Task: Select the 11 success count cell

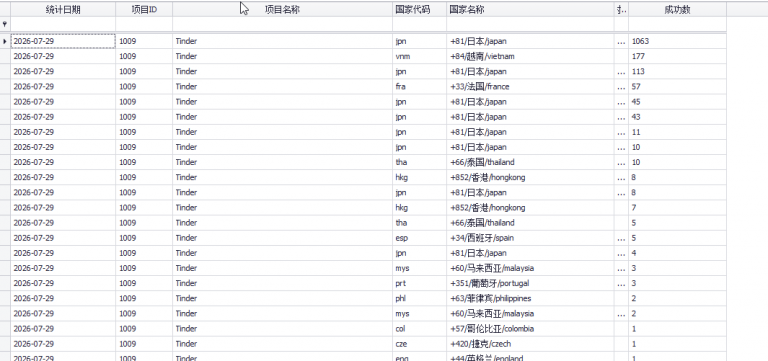Action: (x=677, y=132)
